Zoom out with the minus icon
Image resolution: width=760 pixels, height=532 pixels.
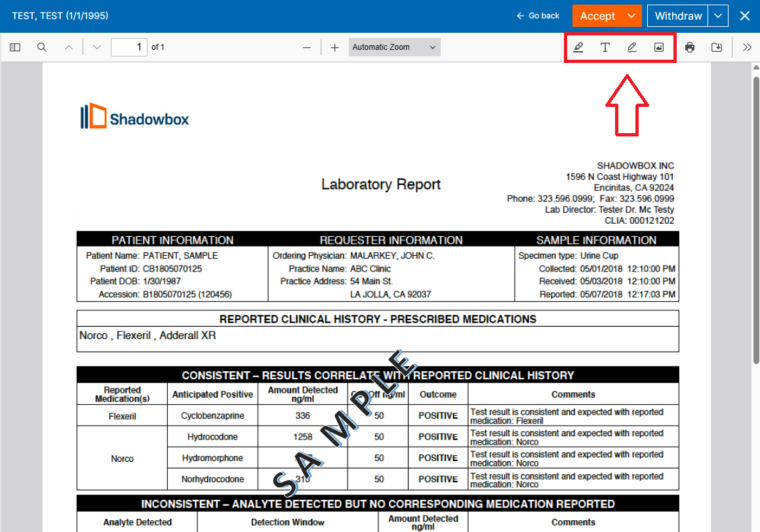(x=307, y=47)
